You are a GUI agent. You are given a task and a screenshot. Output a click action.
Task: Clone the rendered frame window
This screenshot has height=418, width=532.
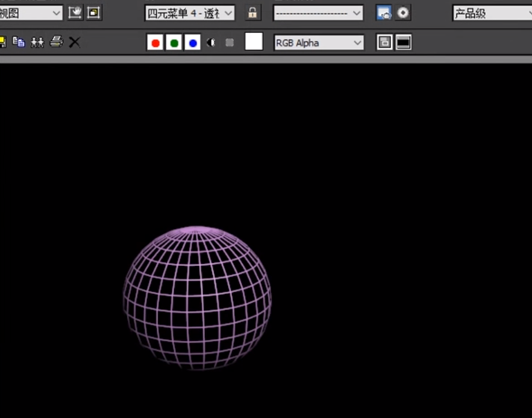37,42
